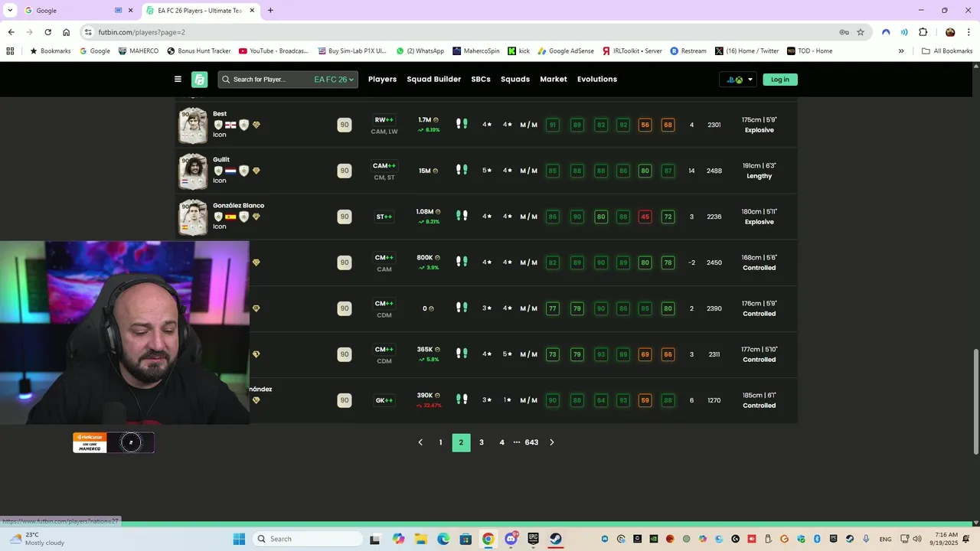The height and width of the screenshot is (551, 980).
Task: Click the CAM++ position badge on Gullit row
Action: [x=384, y=166]
